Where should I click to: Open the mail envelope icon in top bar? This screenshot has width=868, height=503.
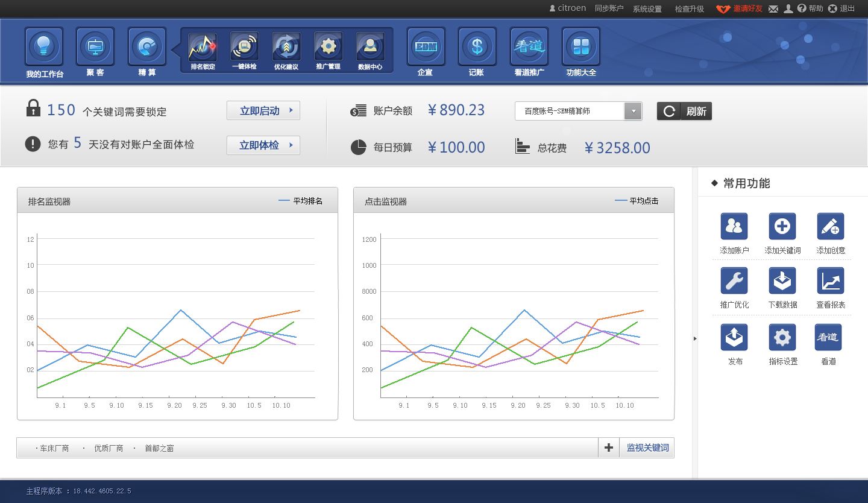point(773,8)
